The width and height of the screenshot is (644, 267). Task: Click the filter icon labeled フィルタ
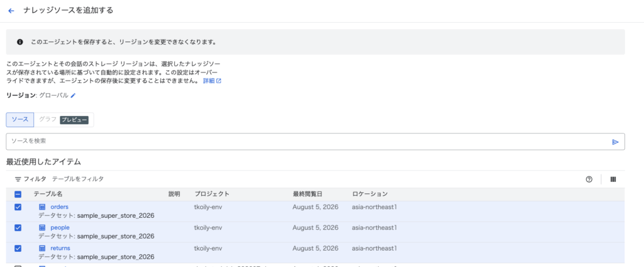[x=18, y=179]
